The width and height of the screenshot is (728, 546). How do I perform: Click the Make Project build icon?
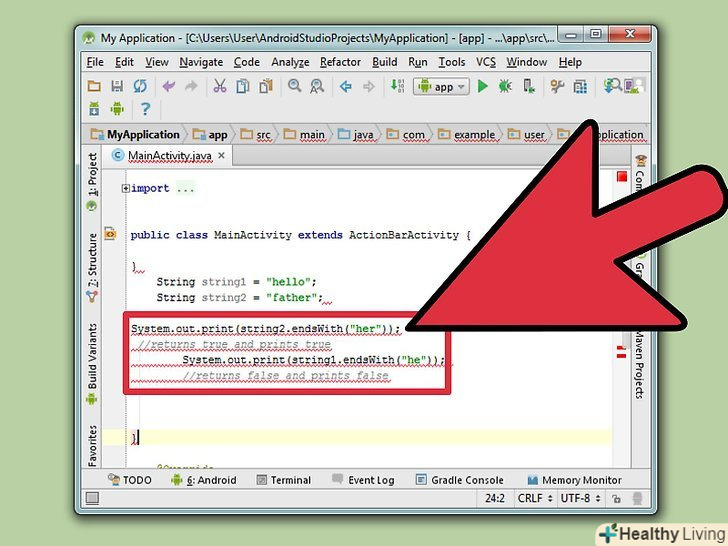[397, 87]
